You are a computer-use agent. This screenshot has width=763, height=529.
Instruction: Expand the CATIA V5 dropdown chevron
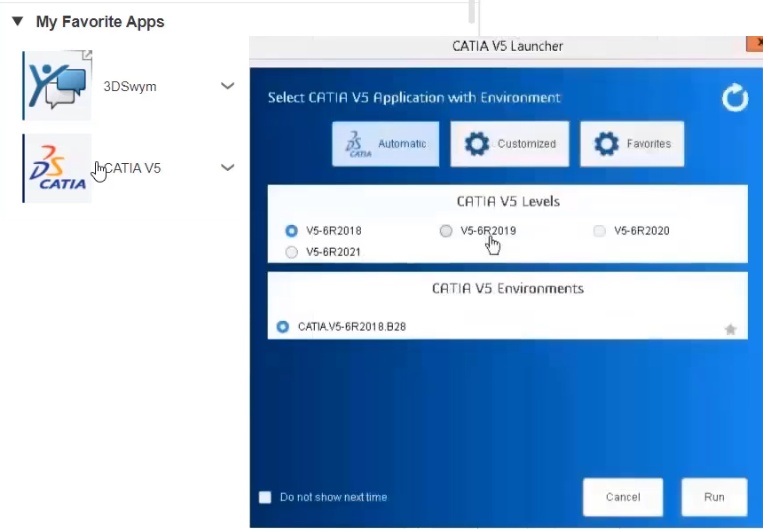[x=228, y=168]
